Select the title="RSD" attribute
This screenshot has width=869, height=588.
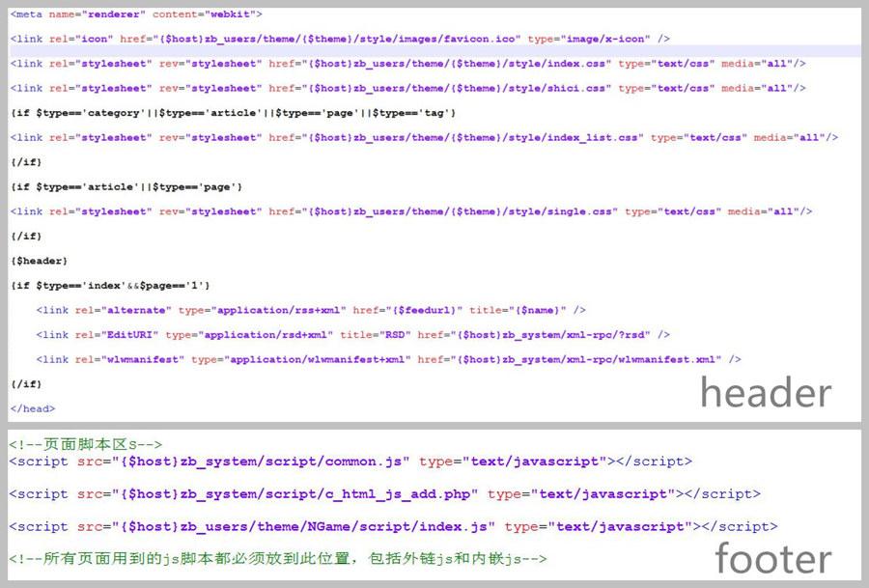[x=376, y=335]
